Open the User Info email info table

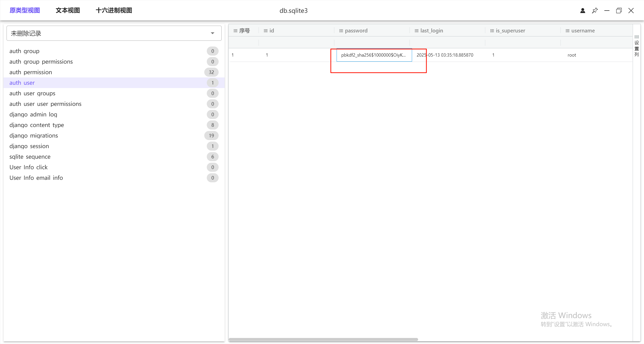click(x=36, y=178)
